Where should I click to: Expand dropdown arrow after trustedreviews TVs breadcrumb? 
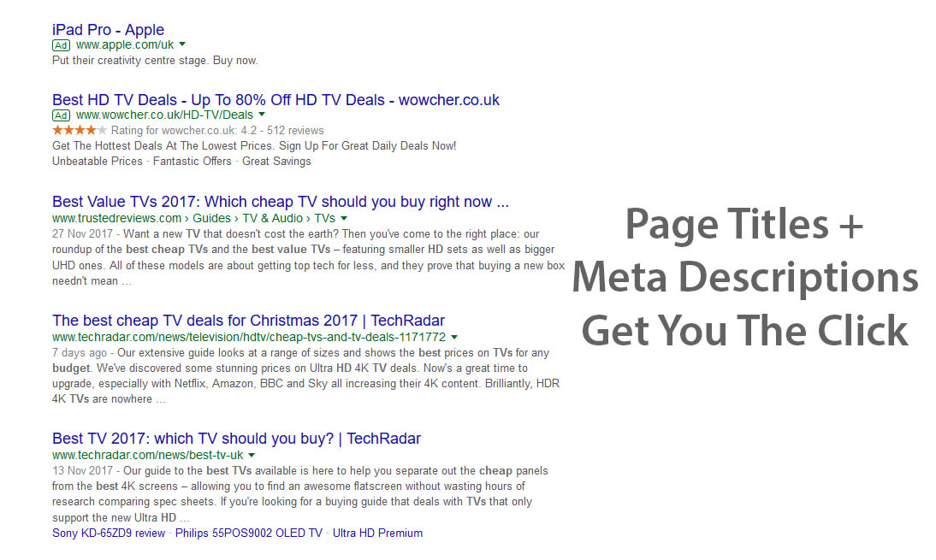click(x=344, y=218)
